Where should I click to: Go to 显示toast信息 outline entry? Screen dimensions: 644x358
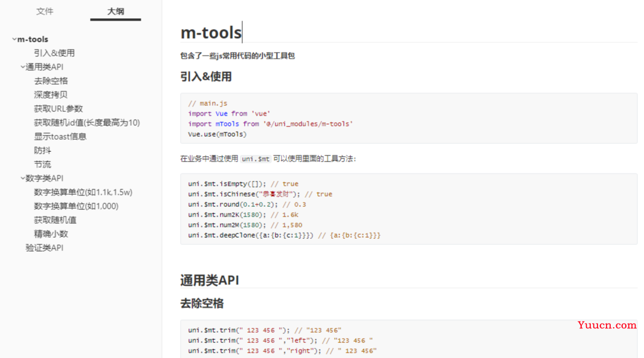point(60,137)
